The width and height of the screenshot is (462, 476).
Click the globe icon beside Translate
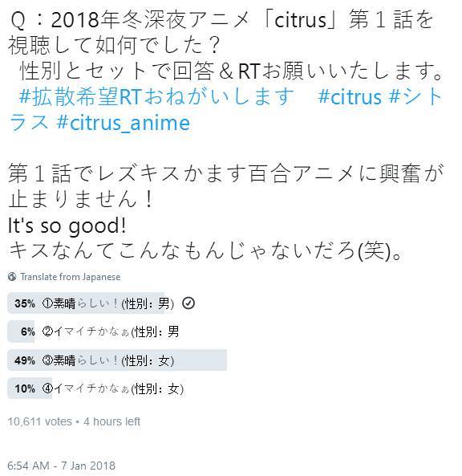(12, 277)
